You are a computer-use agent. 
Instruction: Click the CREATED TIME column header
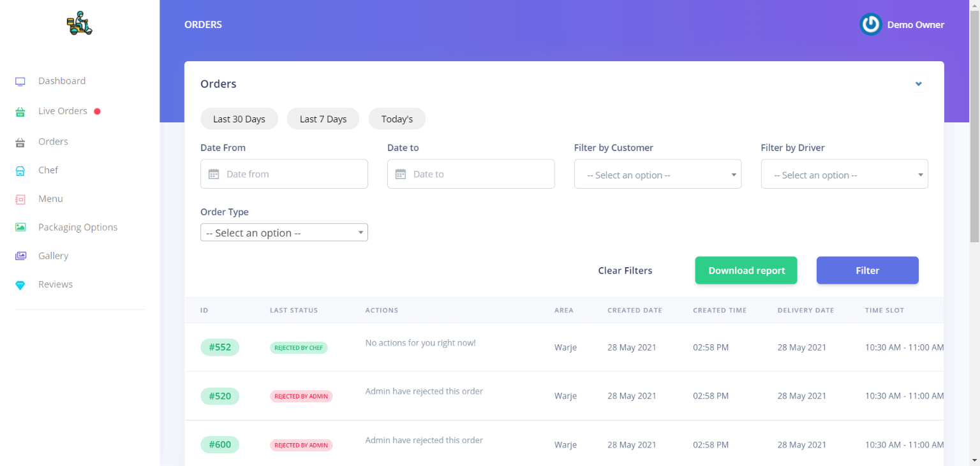[x=720, y=310]
